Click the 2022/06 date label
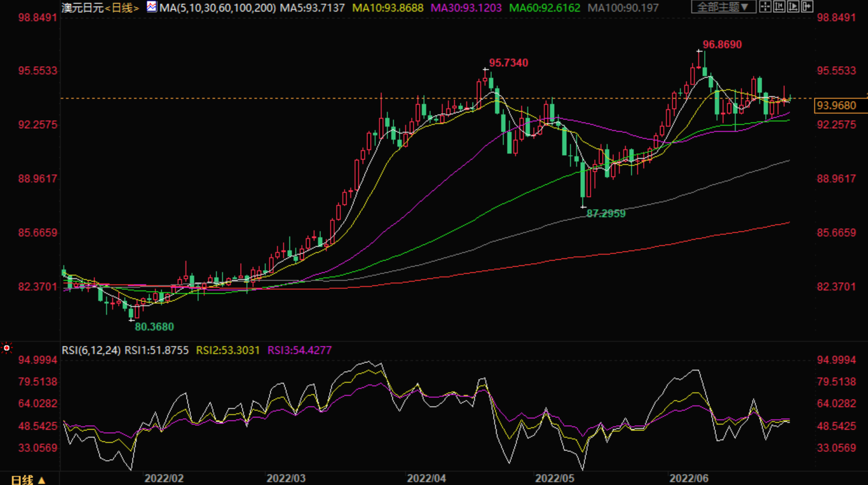The width and height of the screenshot is (868, 485). 689,479
